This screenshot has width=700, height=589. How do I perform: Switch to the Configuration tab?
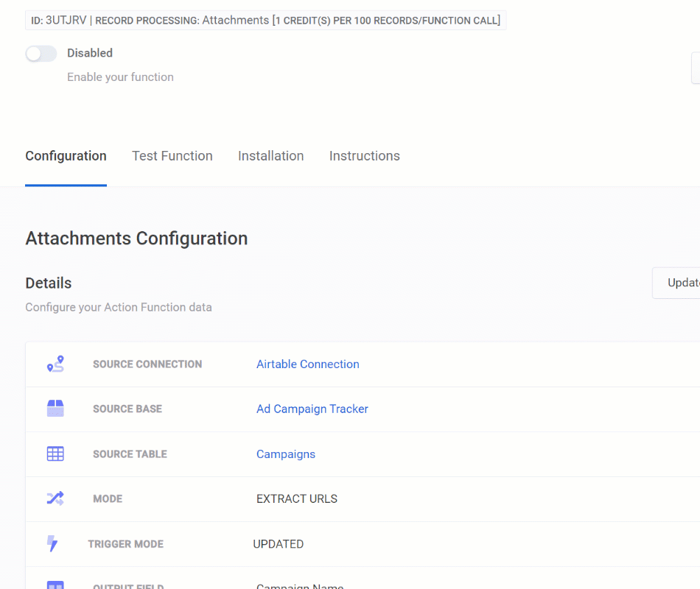tap(66, 156)
